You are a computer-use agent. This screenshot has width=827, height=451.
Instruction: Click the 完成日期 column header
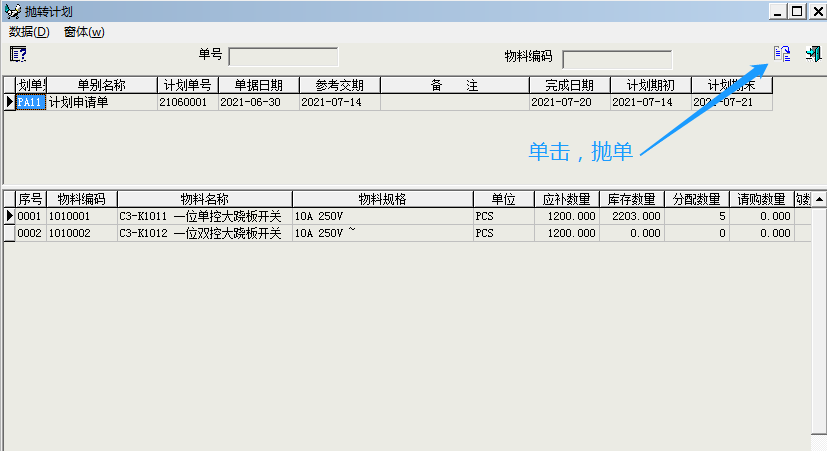click(x=569, y=86)
